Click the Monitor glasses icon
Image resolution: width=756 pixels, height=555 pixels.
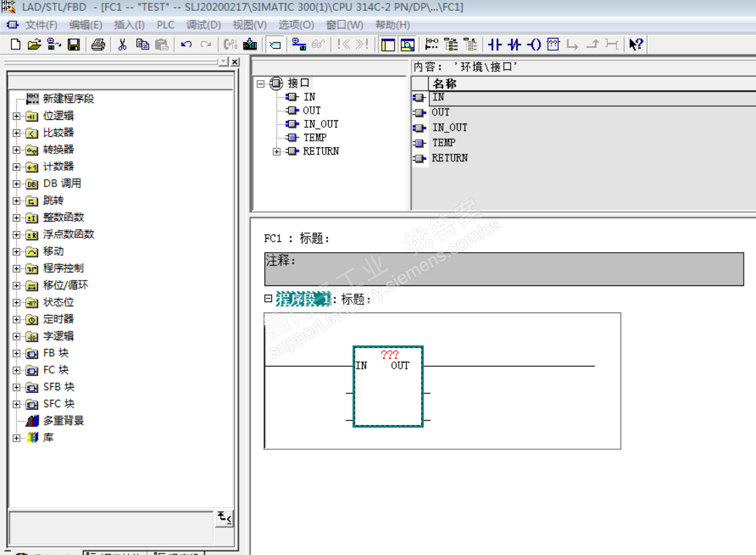click(x=318, y=45)
